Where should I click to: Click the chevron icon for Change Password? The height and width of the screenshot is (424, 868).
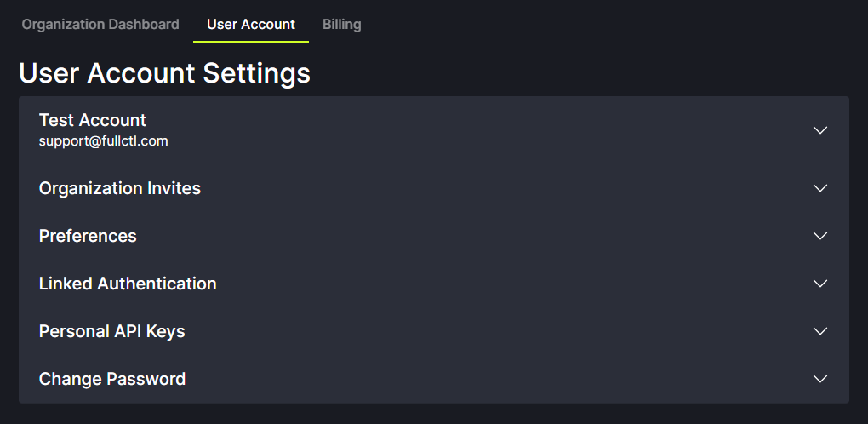point(819,379)
